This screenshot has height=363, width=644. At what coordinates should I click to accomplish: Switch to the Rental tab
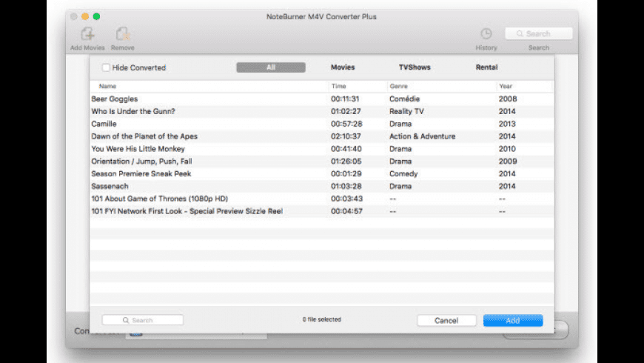coord(486,67)
